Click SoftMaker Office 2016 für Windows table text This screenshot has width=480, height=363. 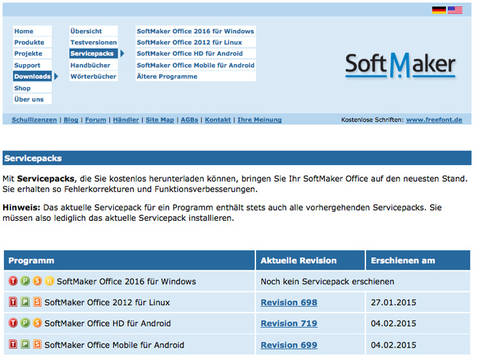[126, 281]
